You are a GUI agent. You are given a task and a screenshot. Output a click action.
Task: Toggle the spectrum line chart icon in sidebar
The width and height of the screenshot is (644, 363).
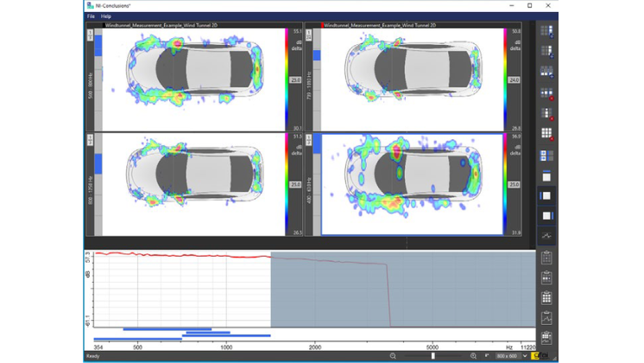click(x=546, y=236)
